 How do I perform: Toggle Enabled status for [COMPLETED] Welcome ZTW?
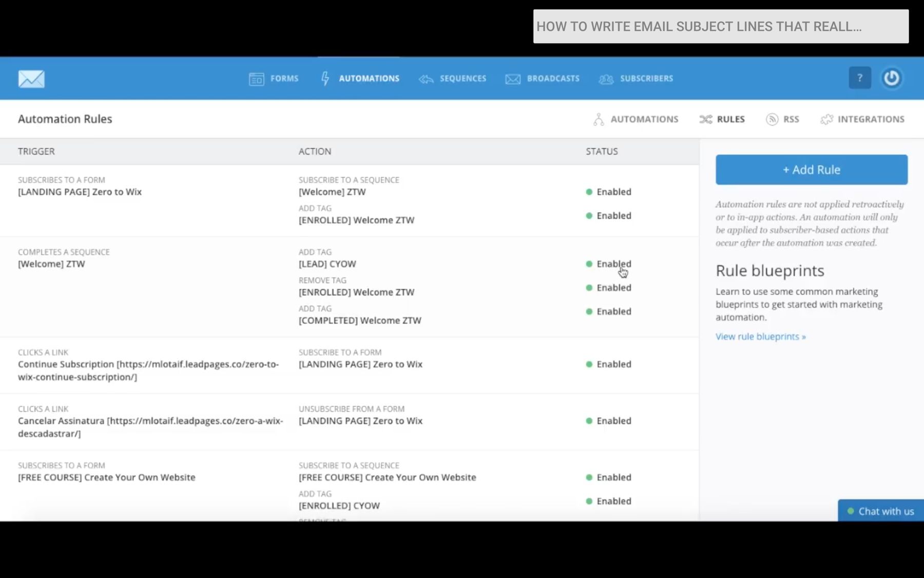pos(609,311)
